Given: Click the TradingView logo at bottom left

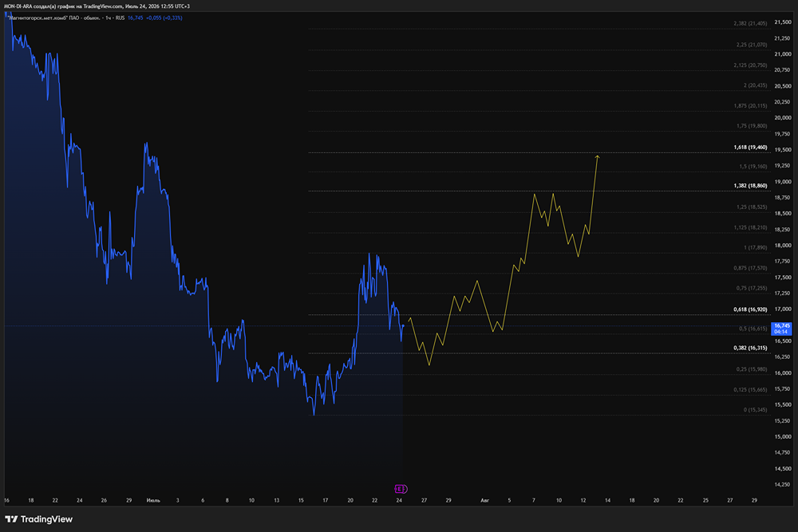Looking at the screenshot, I should point(38,519).
